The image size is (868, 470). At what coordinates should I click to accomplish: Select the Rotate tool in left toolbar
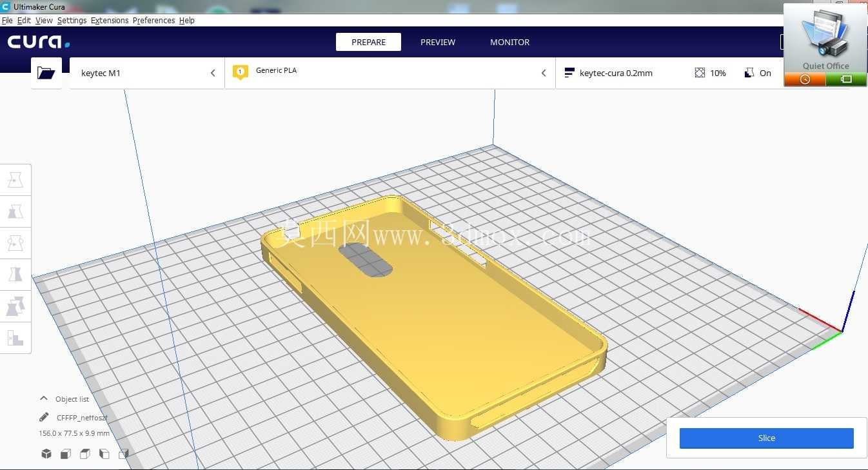tap(15, 243)
